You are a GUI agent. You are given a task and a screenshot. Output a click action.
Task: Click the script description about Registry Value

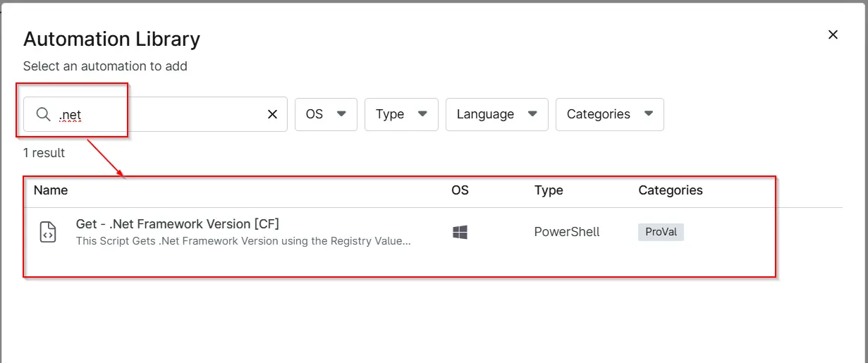click(x=243, y=240)
